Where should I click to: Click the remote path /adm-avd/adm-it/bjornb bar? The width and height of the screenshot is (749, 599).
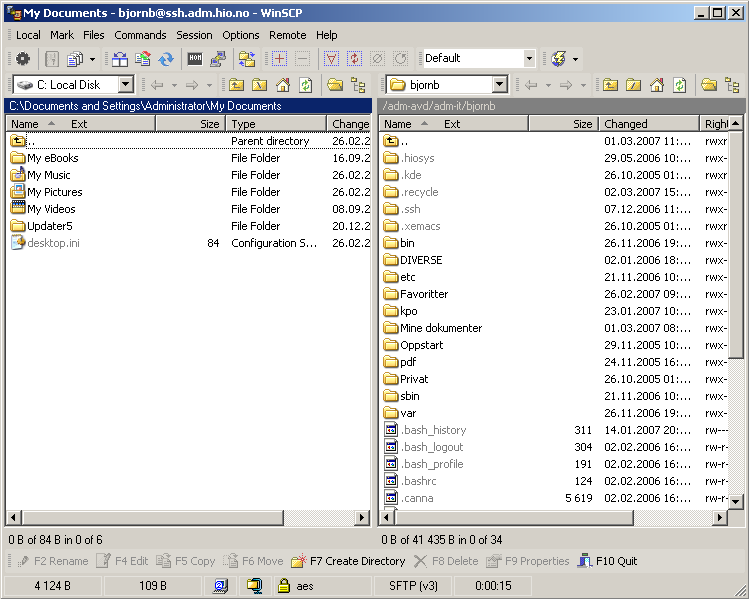[561, 106]
